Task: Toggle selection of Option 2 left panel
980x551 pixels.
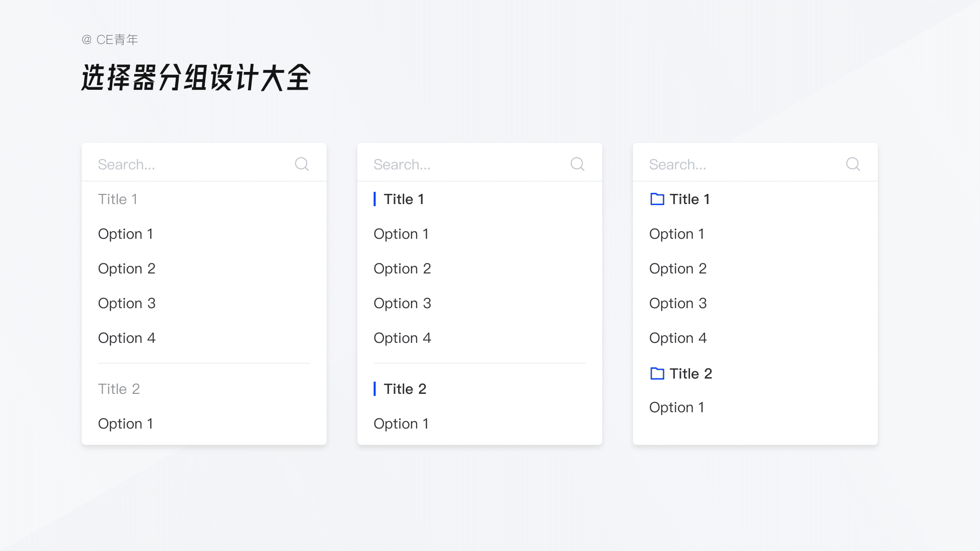Action: coord(127,268)
